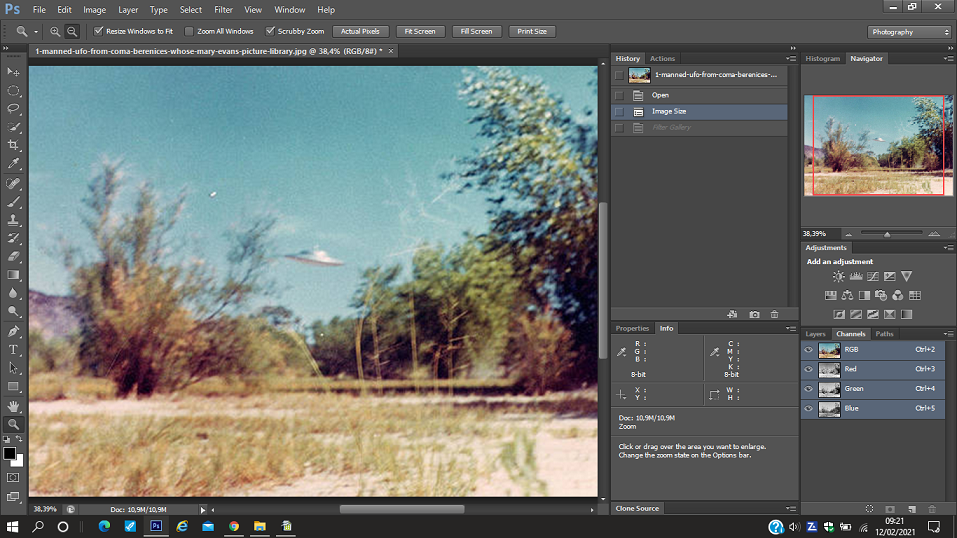Add a Brightness/Contrast adjustment
Screen dimensions: 957x538
coord(839,277)
